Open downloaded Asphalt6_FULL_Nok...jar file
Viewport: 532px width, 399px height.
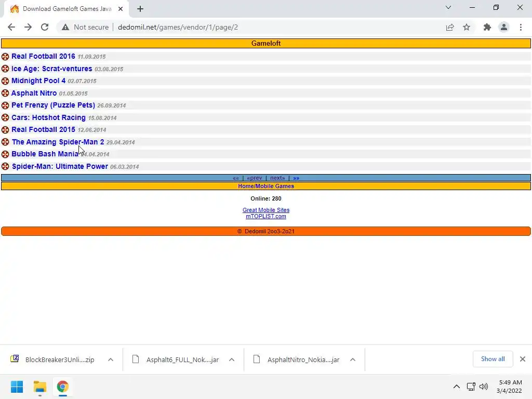177,360
